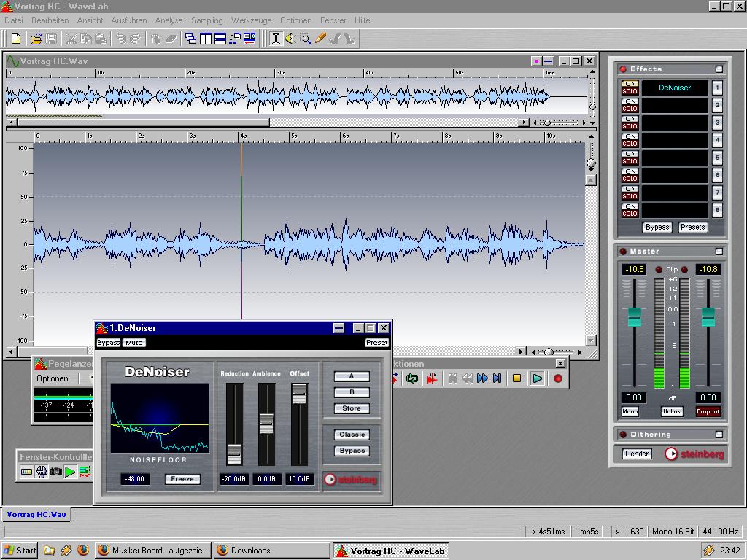Click the B preset button in DeNoiser
This screenshot has width=747, height=560.
click(352, 392)
